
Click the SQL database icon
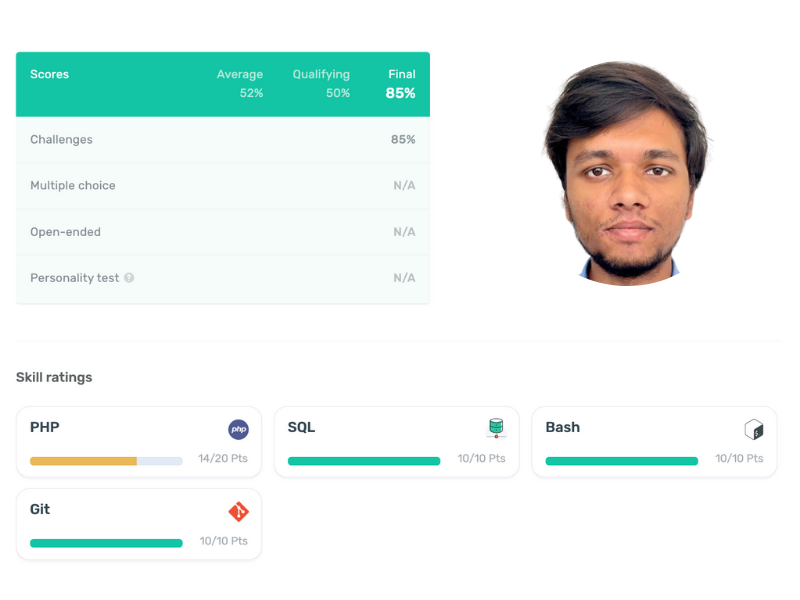pyautogui.click(x=496, y=428)
